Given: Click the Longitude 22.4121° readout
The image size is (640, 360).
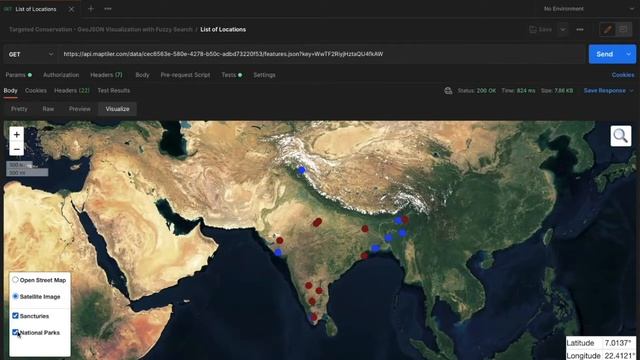Looking at the screenshot, I should point(600,356).
